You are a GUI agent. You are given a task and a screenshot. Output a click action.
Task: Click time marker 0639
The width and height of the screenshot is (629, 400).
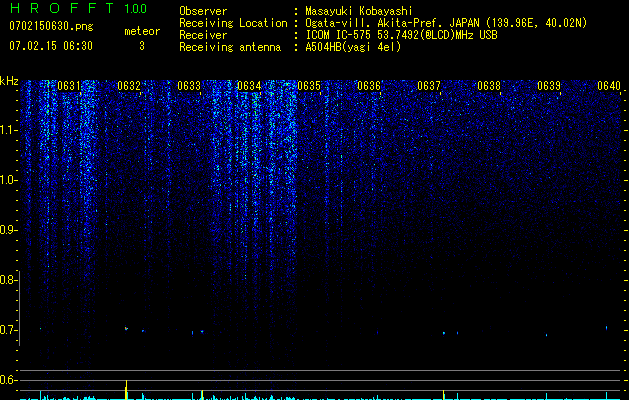549,86
